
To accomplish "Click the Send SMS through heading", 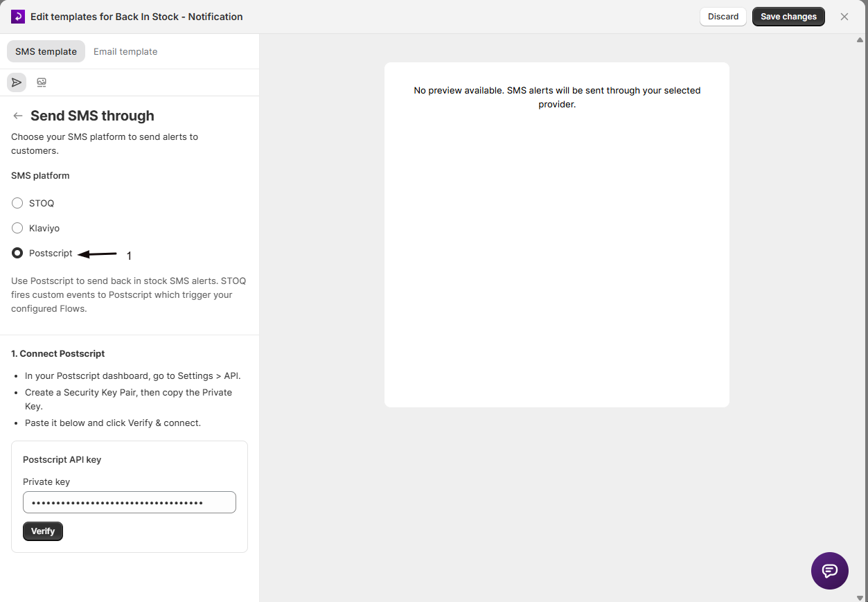I will point(92,116).
